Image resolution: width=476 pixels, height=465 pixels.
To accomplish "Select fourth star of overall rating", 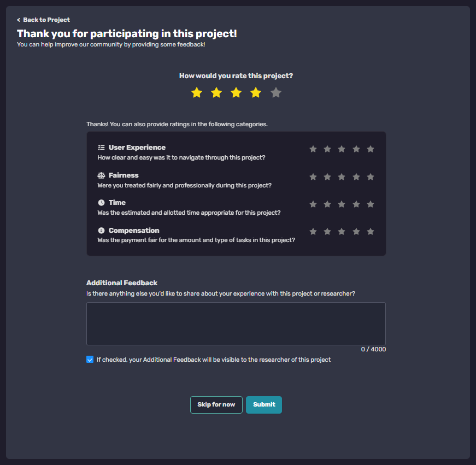I will [x=256, y=92].
